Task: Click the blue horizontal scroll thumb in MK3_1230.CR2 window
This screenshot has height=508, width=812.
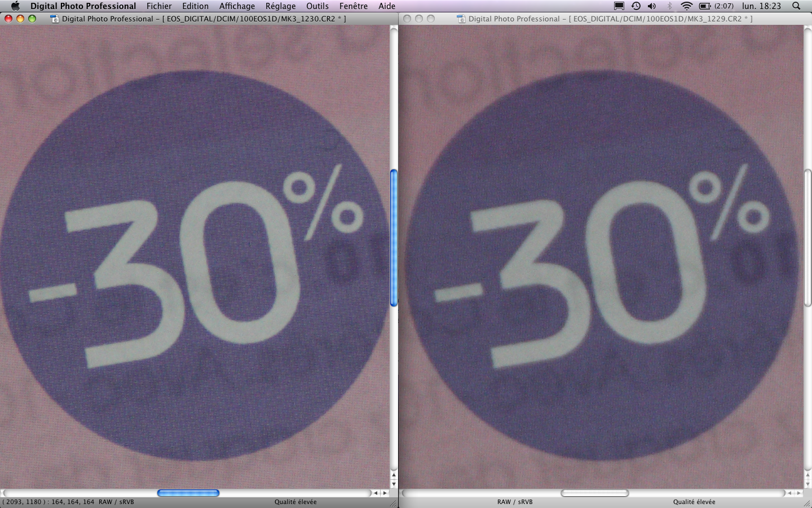Action: [188, 493]
